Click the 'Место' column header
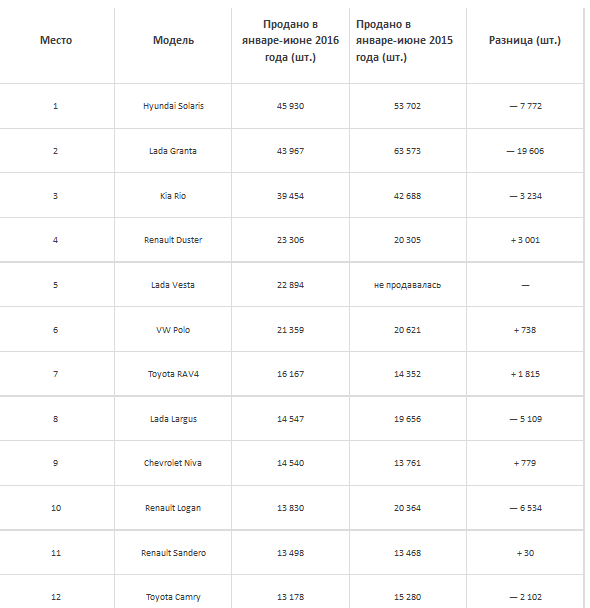The image size is (590, 608). point(56,40)
